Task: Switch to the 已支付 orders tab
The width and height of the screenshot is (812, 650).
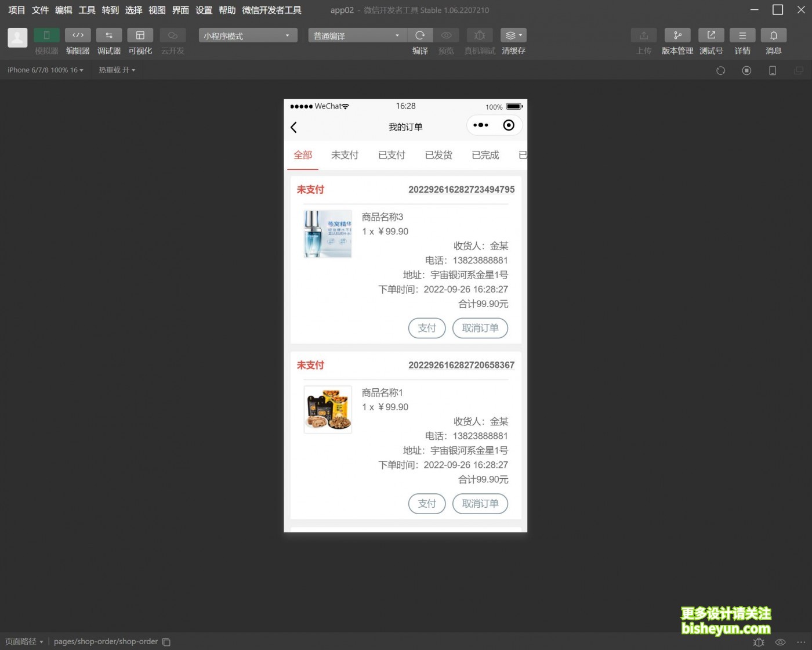Action: (391, 155)
